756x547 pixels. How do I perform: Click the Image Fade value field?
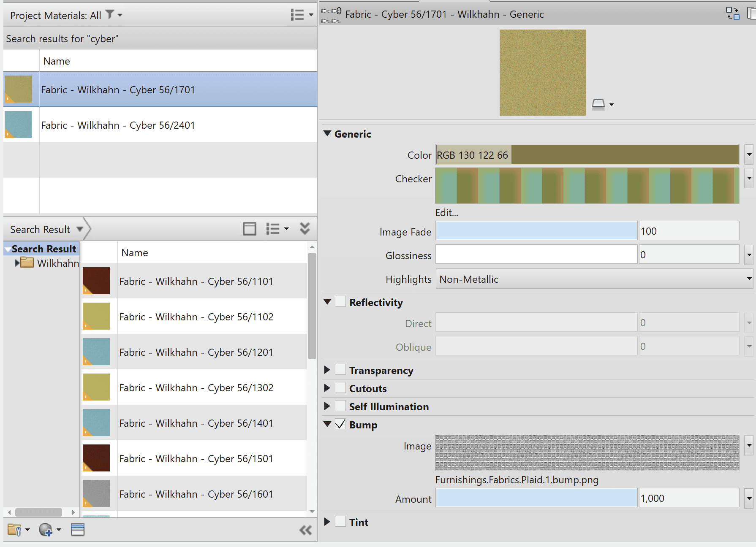click(x=689, y=231)
